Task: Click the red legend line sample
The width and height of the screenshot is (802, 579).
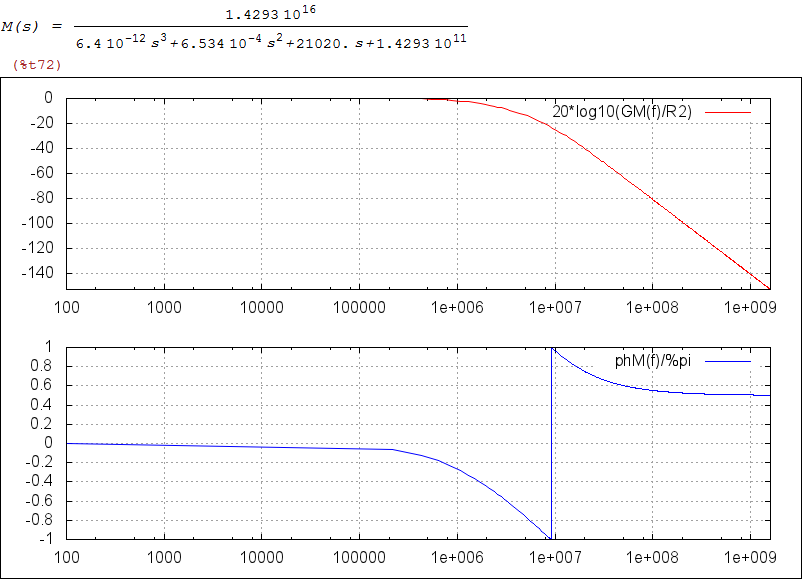Action: point(727,112)
